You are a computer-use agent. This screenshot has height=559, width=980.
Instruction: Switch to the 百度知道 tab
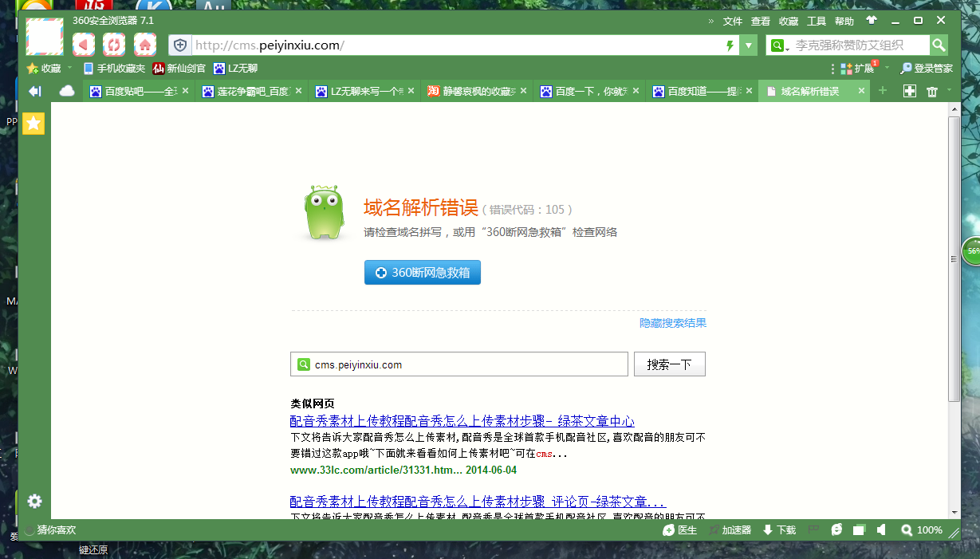702,92
